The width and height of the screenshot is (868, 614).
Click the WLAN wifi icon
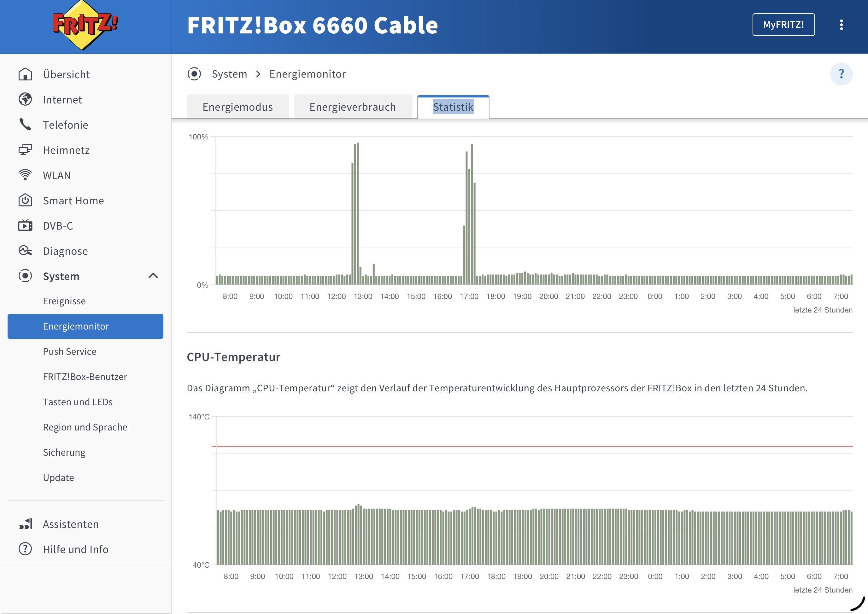coord(25,175)
